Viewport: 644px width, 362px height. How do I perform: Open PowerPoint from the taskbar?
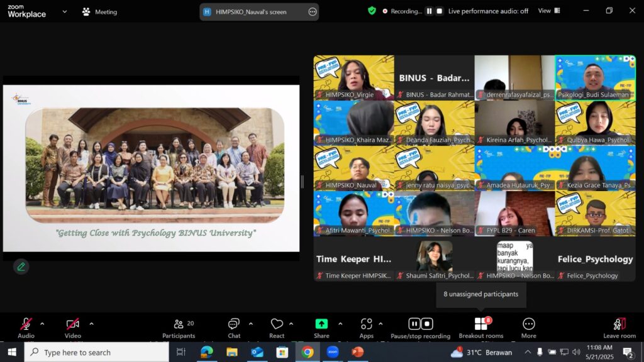tap(357, 352)
